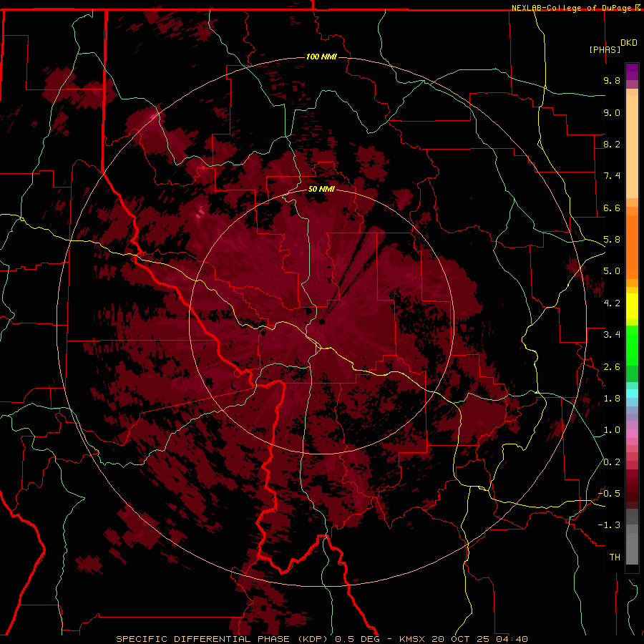Click the TH threshold label on legend
This screenshot has width=644, height=644.
click(615, 557)
